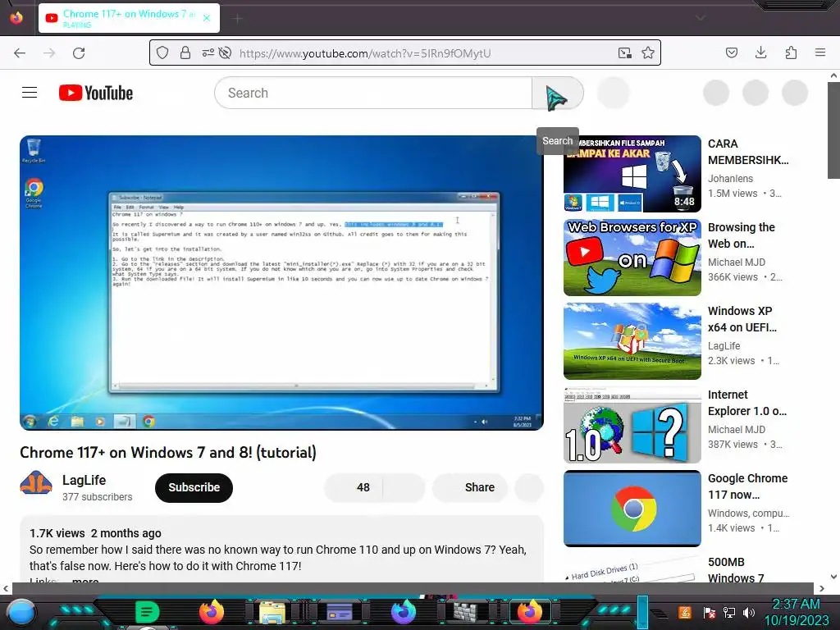Viewport: 840px width, 630px height.
Task: Open the YouTube guide sidebar menu
Action: (x=30, y=93)
